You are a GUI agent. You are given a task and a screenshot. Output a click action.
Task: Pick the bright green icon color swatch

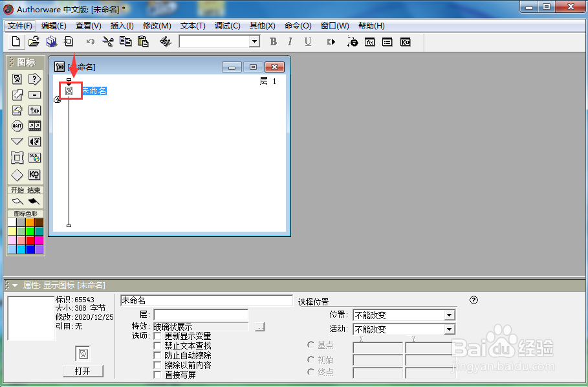pyautogui.click(x=30, y=232)
